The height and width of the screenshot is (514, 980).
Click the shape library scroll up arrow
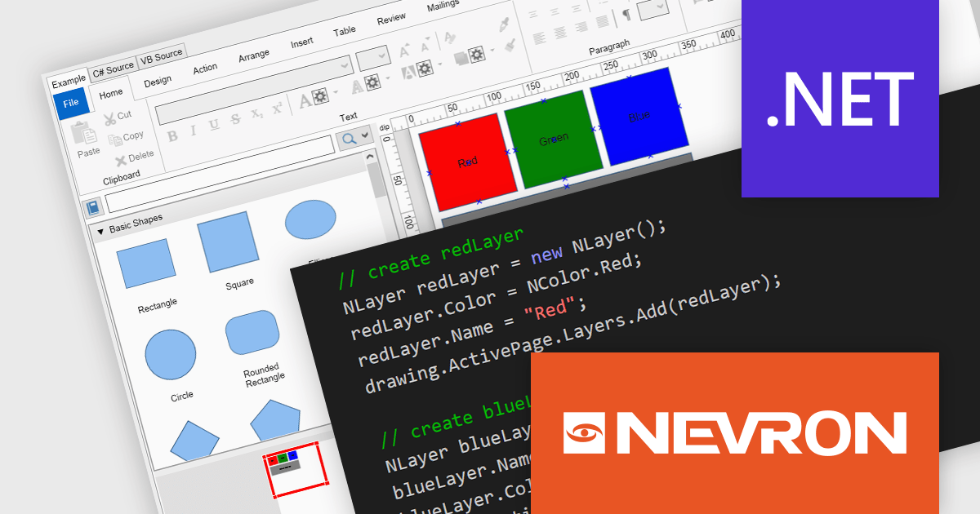[370, 155]
